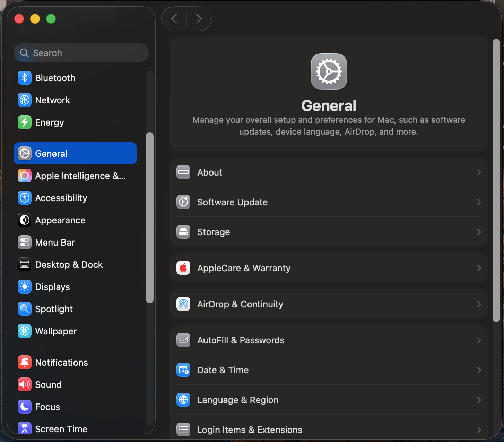Click the Language & Region chevron
The image size is (504, 442).
tap(479, 400)
